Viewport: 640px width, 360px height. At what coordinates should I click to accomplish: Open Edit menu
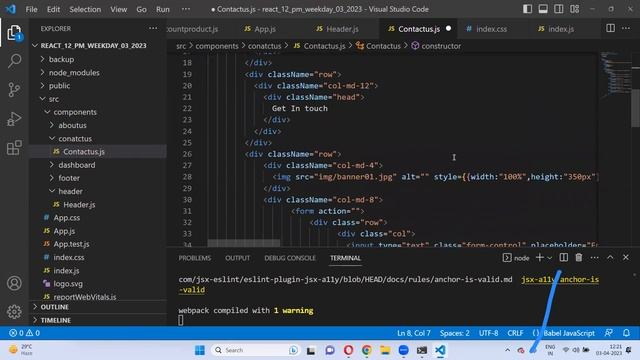pos(53,9)
